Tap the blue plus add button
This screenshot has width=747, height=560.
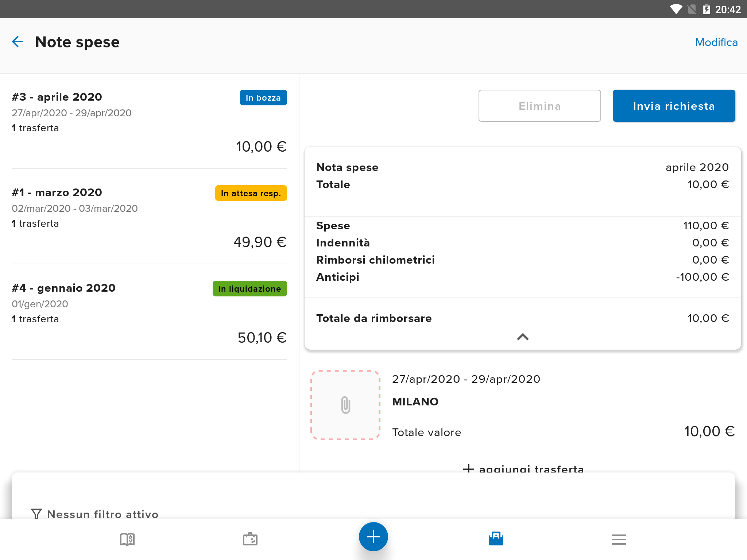[x=373, y=537]
